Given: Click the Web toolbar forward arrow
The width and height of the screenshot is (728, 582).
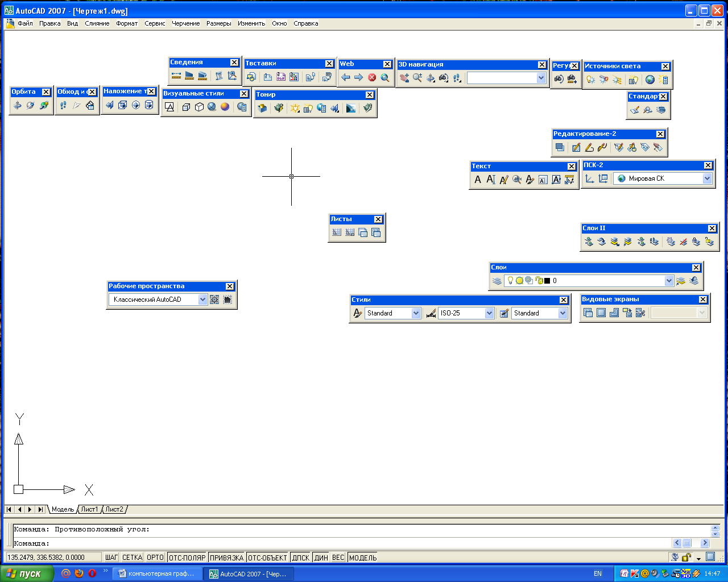Looking at the screenshot, I should tap(359, 77).
